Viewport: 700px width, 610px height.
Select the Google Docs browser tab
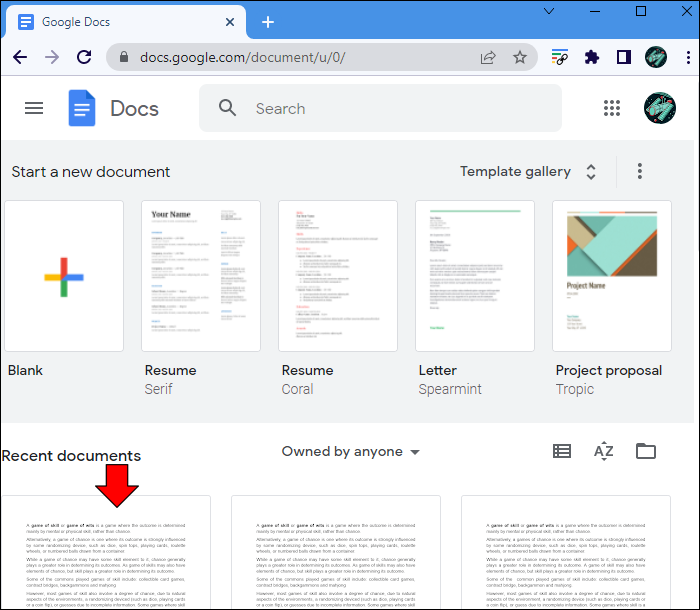pyautogui.click(x=125, y=22)
